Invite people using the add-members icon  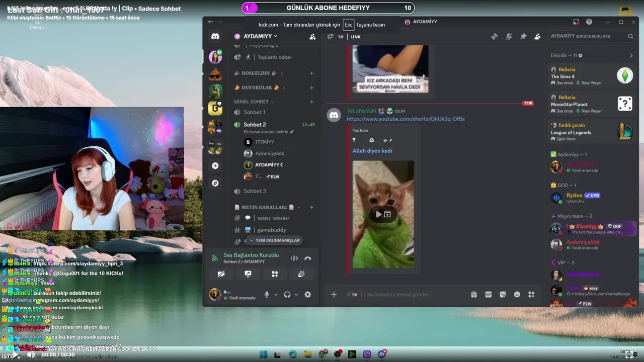(x=312, y=37)
